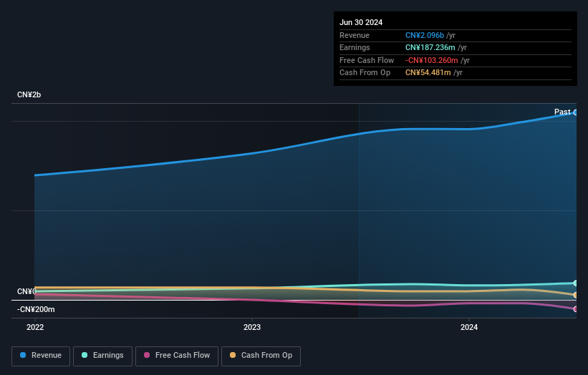Viewport: 588px width, 375px height.
Task: Toggle the Revenue legend button
Action: pyautogui.click(x=41, y=356)
